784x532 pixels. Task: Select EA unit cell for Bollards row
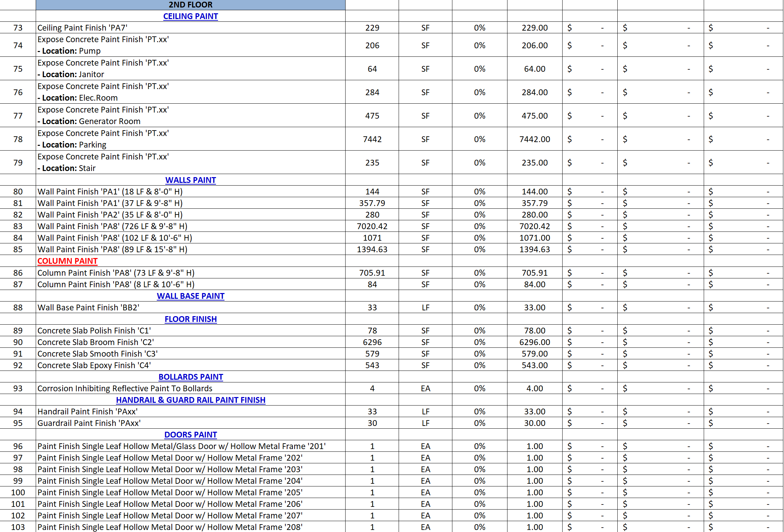coord(425,389)
